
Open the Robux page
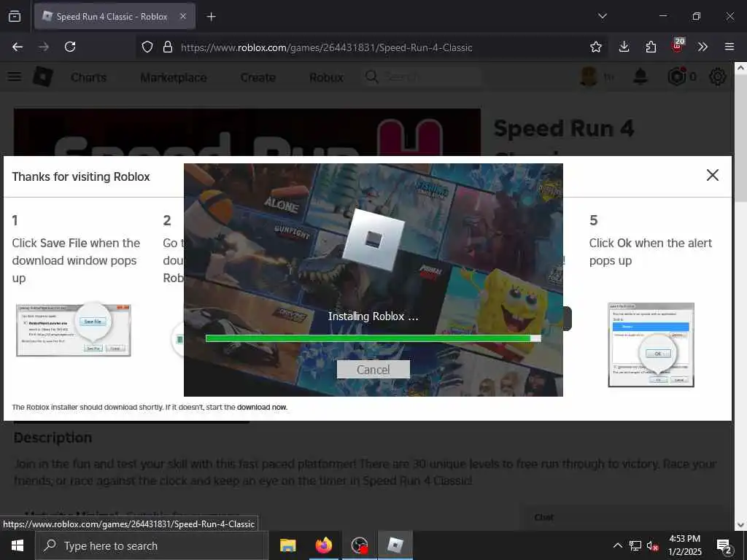coord(326,77)
